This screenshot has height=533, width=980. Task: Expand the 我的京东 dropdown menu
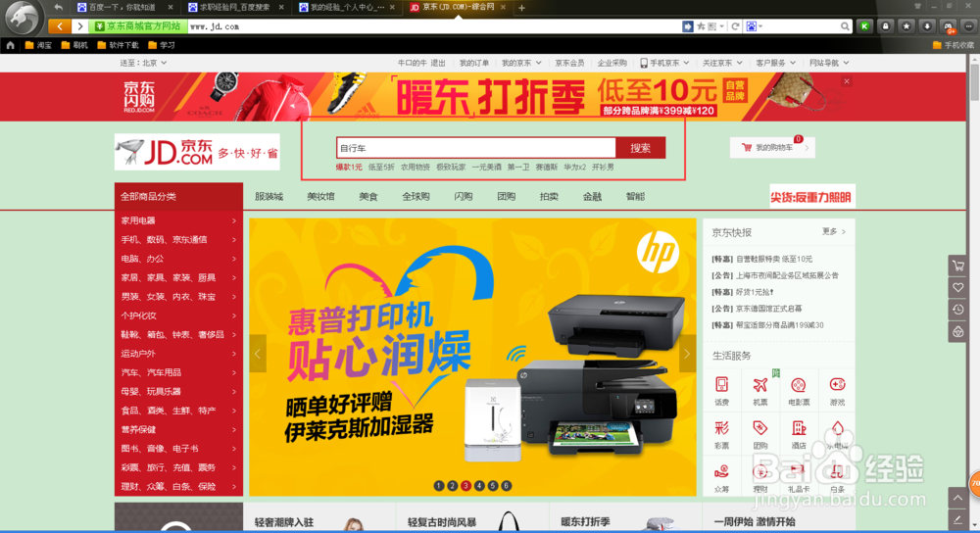521,63
